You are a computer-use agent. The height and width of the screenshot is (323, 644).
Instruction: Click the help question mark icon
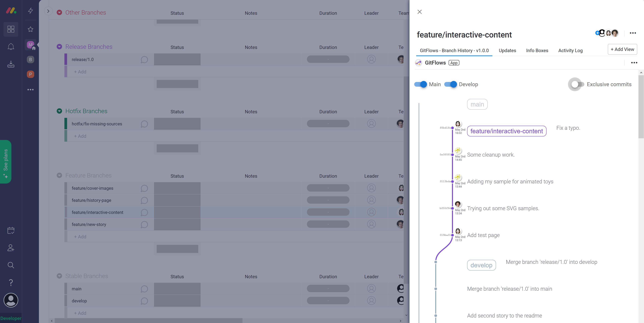[x=11, y=283]
